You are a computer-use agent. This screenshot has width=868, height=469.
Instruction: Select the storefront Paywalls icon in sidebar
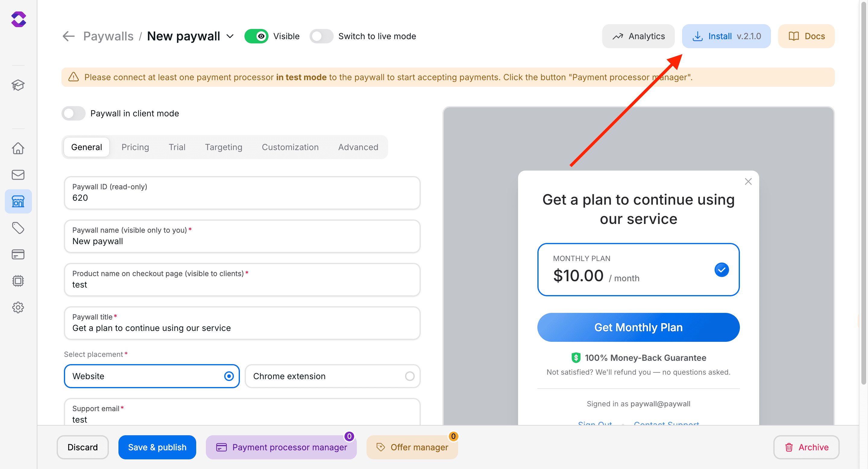pyautogui.click(x=18, y=201)
